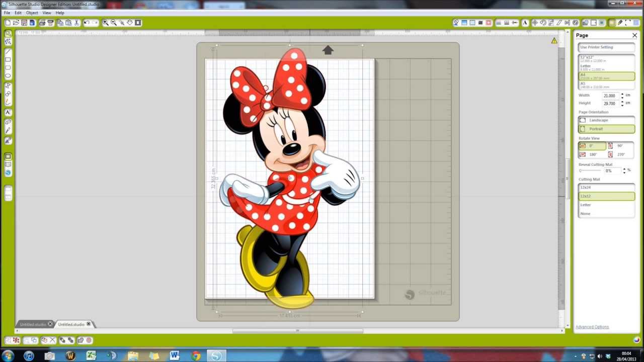Open the Library book icon
The height and width of the screenshot is (362, 644).
click(8, 164)
